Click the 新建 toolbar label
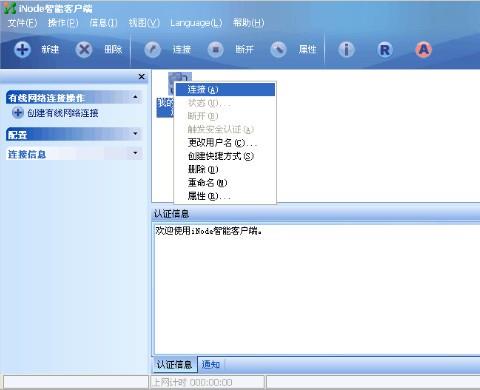 [50, 50]
